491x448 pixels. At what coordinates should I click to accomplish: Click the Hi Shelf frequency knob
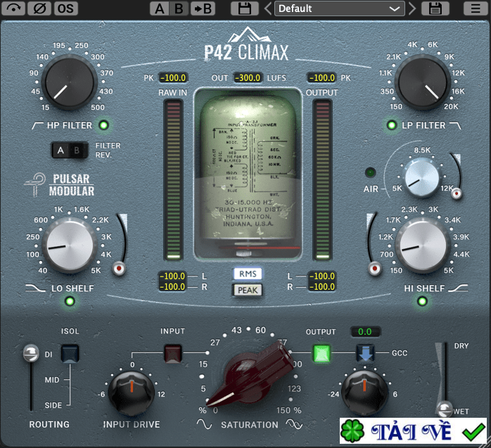pos(423,245)
